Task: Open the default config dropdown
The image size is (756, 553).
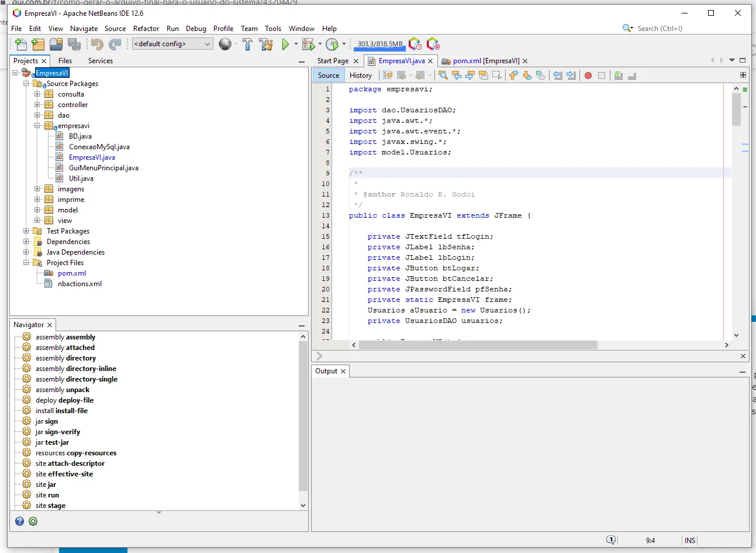Action: click(x=172, y=44)
